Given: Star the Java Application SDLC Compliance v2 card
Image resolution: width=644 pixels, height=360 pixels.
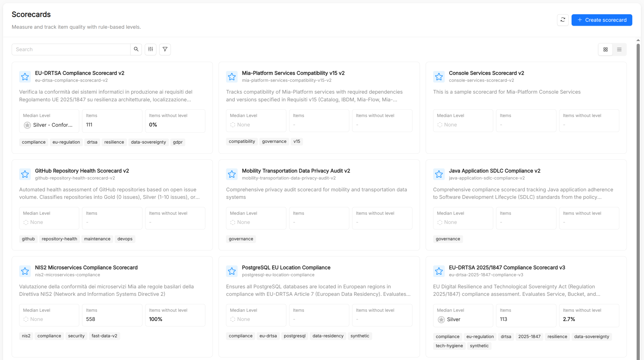Looking at the screenshot, I should pyautogui.click(x=439, y=174).
